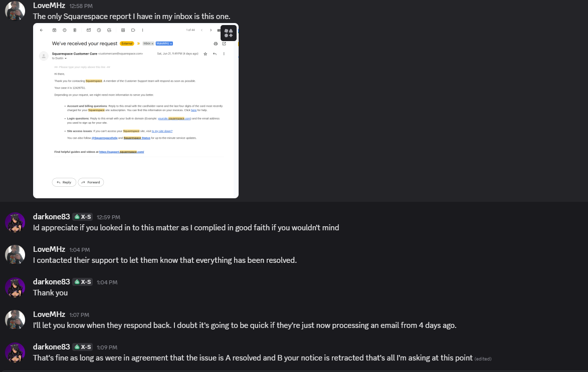The image size is (588, 372).
Task: Click LoveMHz's avatar on the 1:07 PM message
Action: [x=15, y=320]
